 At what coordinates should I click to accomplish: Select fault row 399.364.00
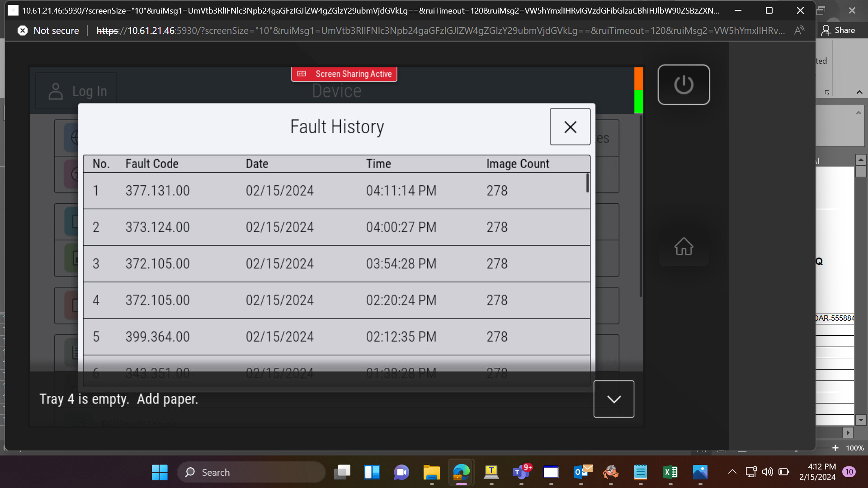[336, 337]
